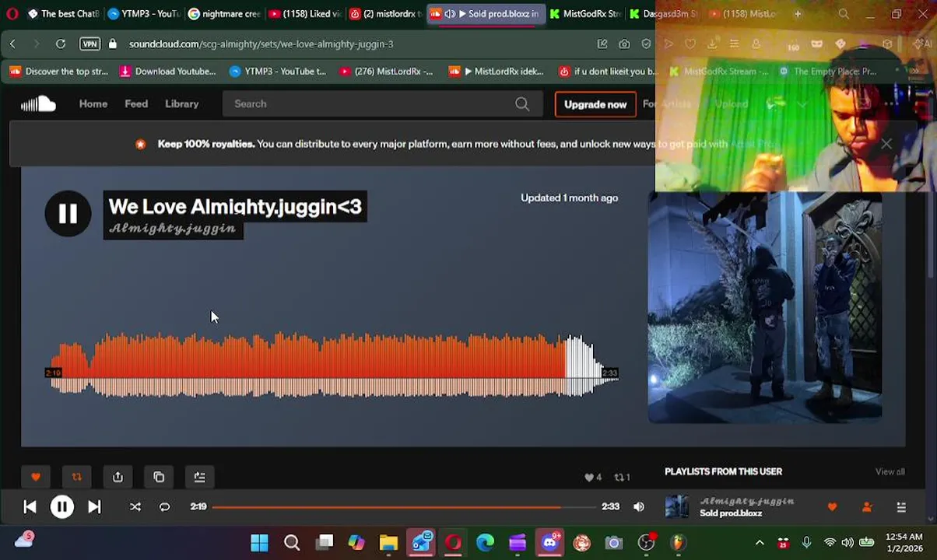Image resolution: width=937 pixels, height=560 pixels.
Task: Open the Almighty.juggin artist link under title
Action: pyautogui.click(x=172, y=229)
